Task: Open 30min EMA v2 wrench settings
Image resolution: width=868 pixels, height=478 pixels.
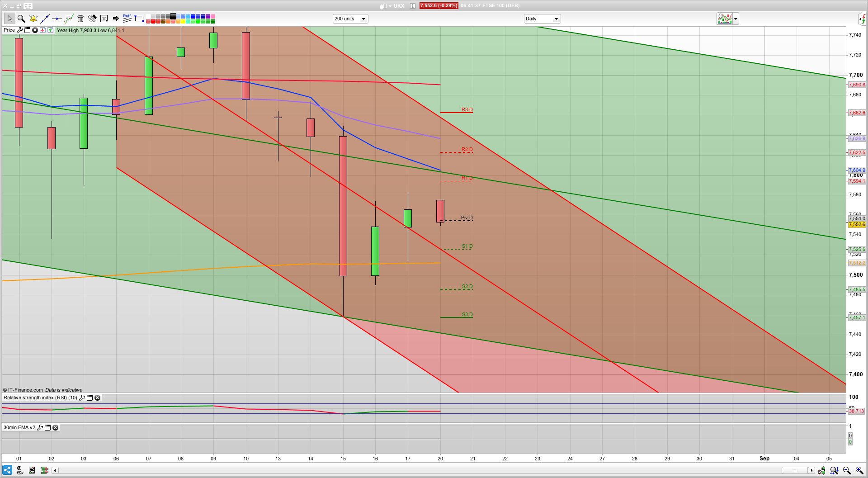Action: [40, 427]
